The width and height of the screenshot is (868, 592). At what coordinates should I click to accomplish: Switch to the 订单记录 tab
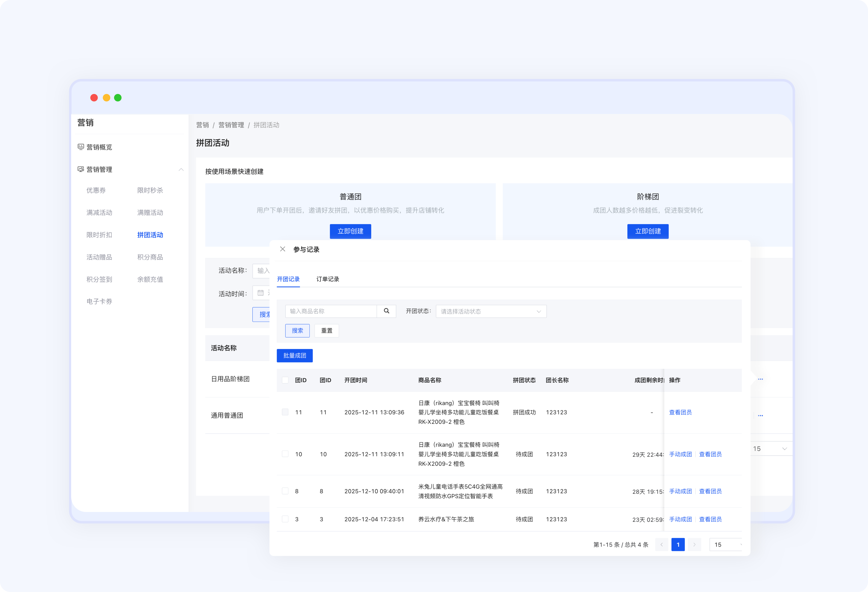point(328,279)
